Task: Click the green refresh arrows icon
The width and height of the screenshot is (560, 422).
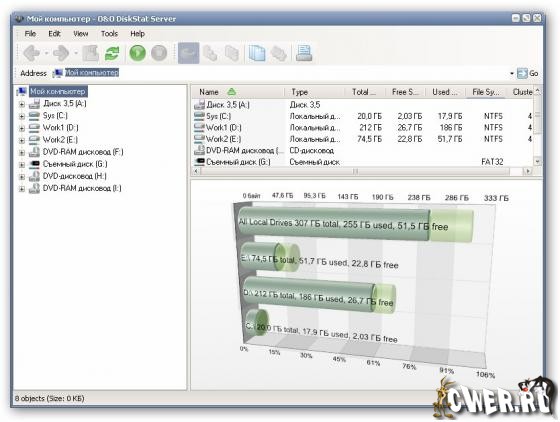Action: 112,54
